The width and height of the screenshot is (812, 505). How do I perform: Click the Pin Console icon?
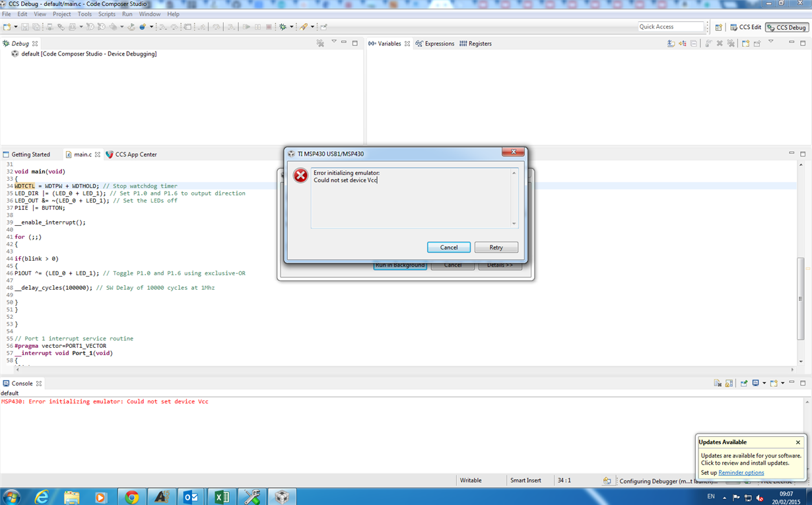(744, 384)
